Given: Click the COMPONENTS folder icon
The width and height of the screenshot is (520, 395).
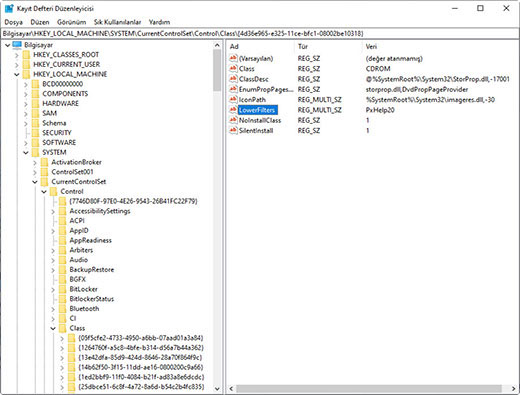Looking at the screenshot, I should [x=35, y=94].
